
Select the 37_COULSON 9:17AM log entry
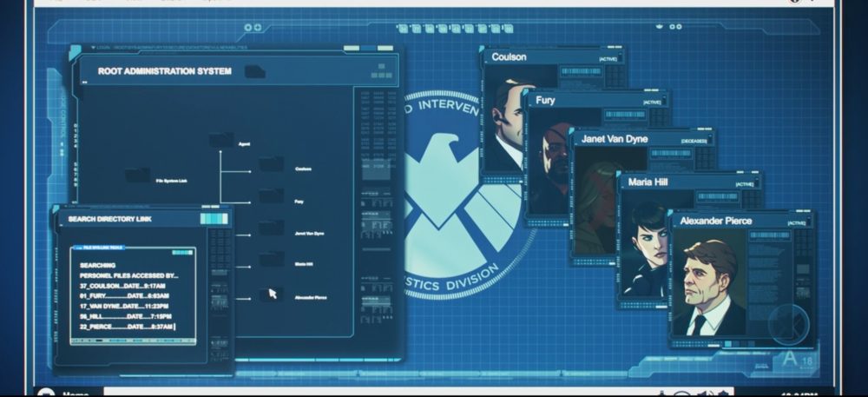pos(122,286)
